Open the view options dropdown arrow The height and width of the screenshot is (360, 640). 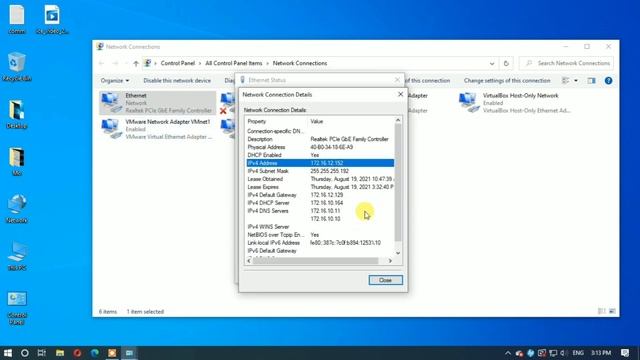(576, 80)
